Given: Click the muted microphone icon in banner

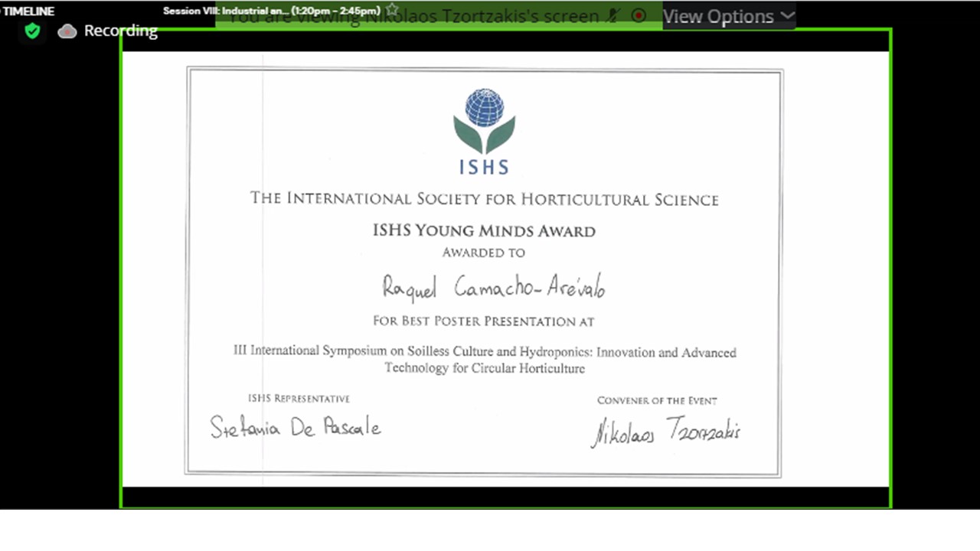Looking at the screenshot, I should [x=611, y=16].
